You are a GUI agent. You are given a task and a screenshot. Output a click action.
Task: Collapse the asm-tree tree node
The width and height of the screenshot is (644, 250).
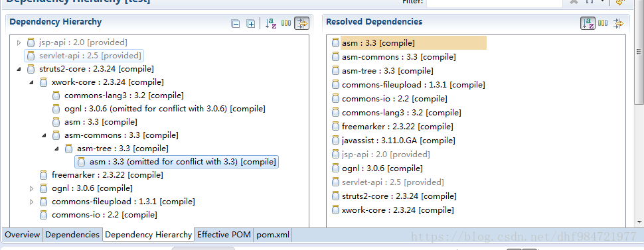coord(57,148)
